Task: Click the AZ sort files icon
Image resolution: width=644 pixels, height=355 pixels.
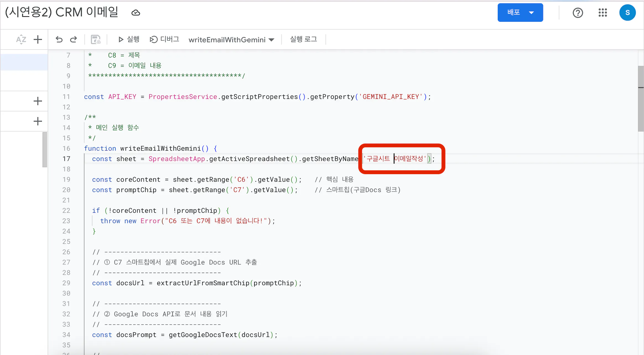Action: point(21,40)
